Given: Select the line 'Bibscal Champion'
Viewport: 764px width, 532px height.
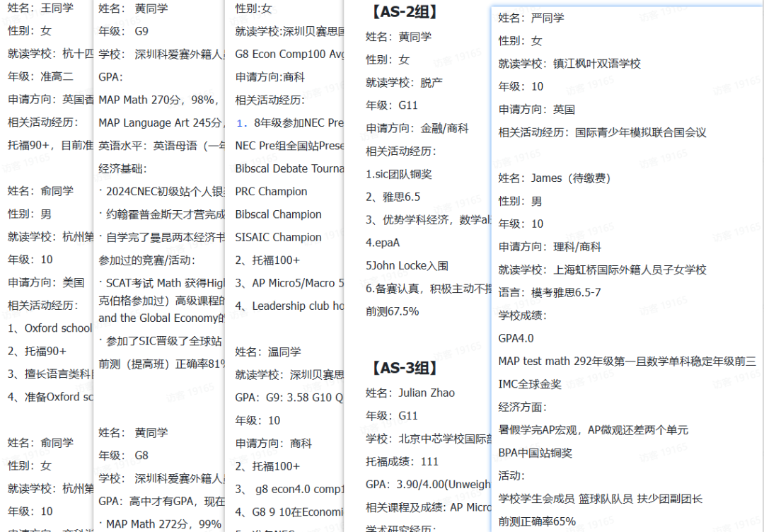Looking at the screenshot, I should pyautogui.click(x=278, y=214).
